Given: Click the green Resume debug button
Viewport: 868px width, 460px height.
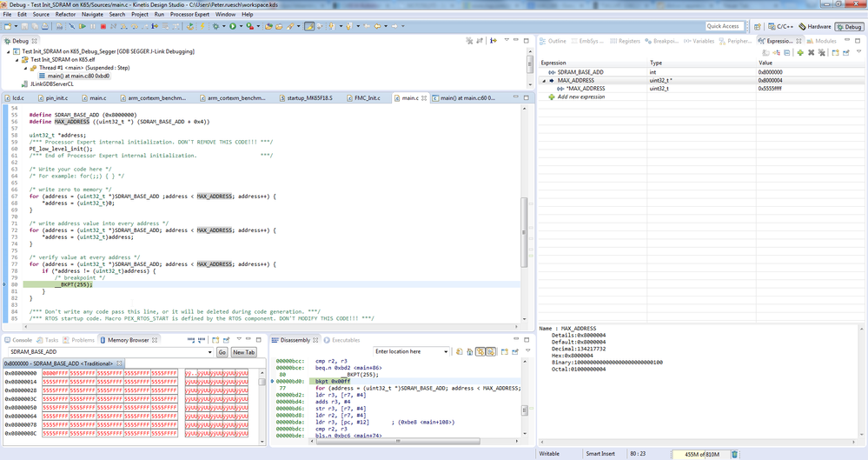Looking at the screenshot, I should 83,26.
